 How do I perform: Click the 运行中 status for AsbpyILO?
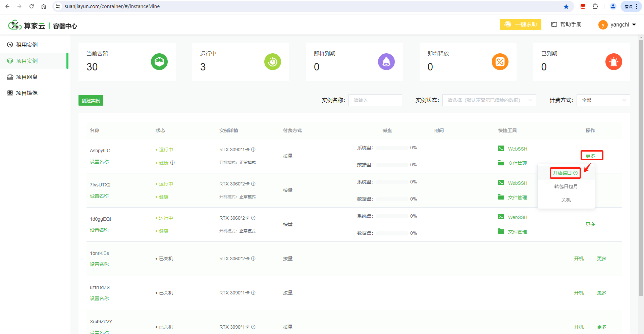(x=166, y=150)
